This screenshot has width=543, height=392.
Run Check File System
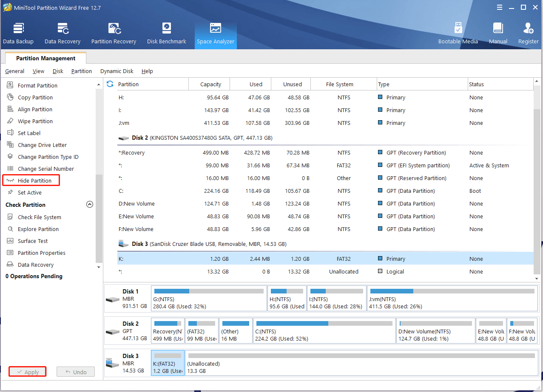pyautogui.click(x=39, y=217)
